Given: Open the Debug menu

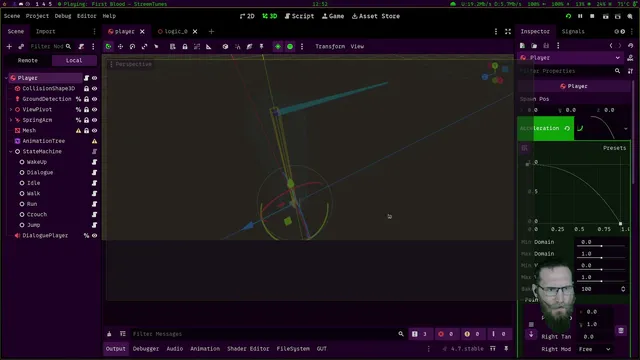Looking at the screenshot, I should 63,16.
